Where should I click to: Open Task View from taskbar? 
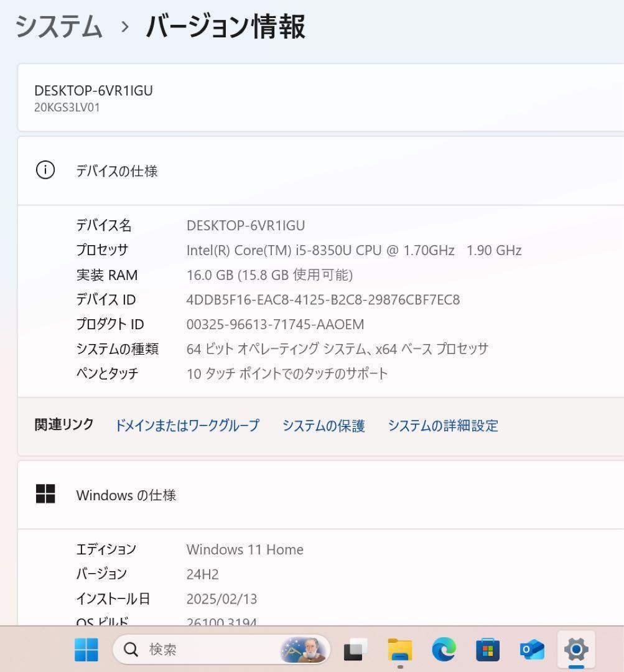356,650
